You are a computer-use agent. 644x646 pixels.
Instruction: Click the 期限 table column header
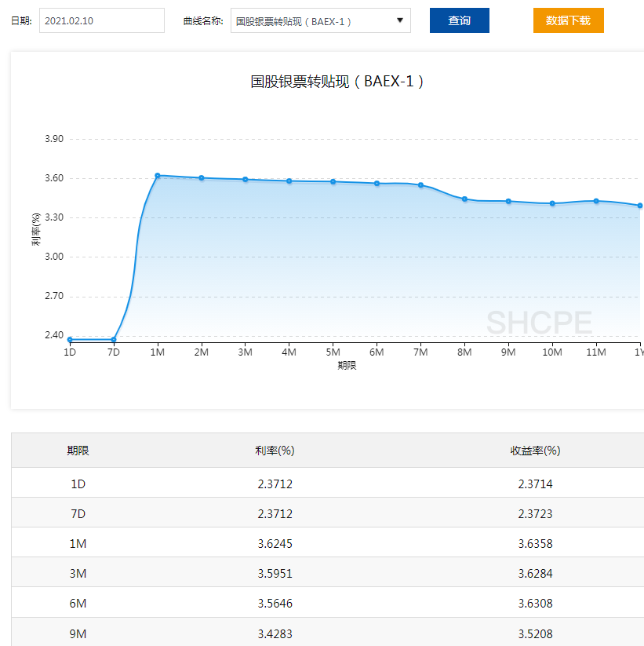(78, 451)
